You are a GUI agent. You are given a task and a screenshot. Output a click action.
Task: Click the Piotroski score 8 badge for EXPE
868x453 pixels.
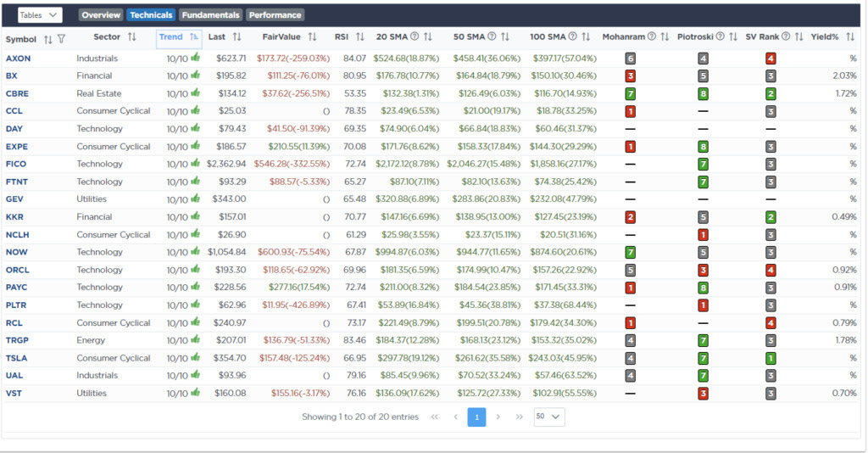(703, 147)
